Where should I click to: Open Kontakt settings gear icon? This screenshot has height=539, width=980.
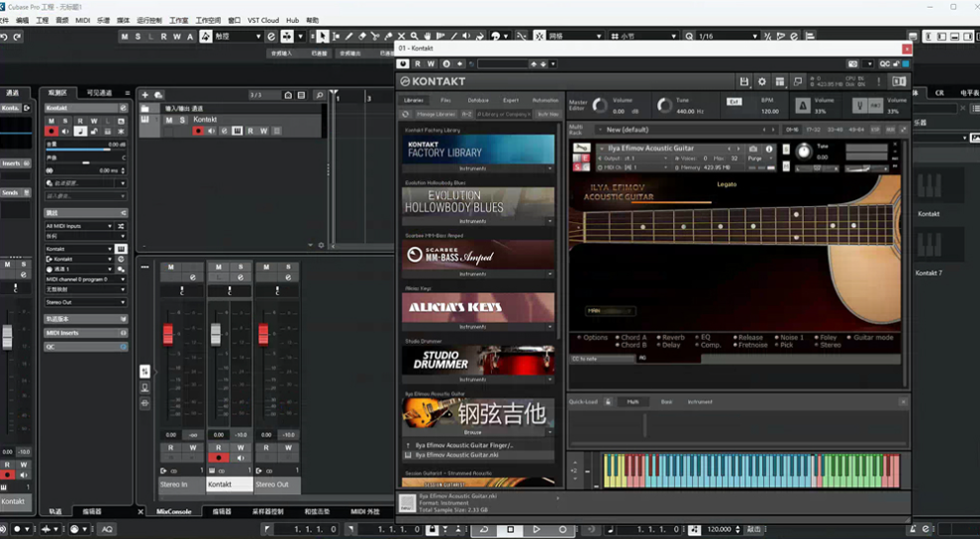click(x=762, y=81)
